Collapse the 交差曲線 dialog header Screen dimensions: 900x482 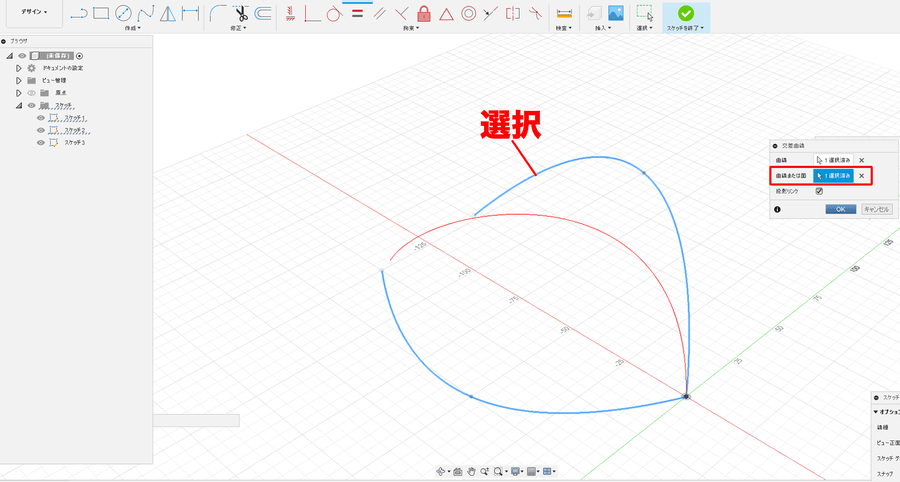pyautogui.click(x=775, y=146)
